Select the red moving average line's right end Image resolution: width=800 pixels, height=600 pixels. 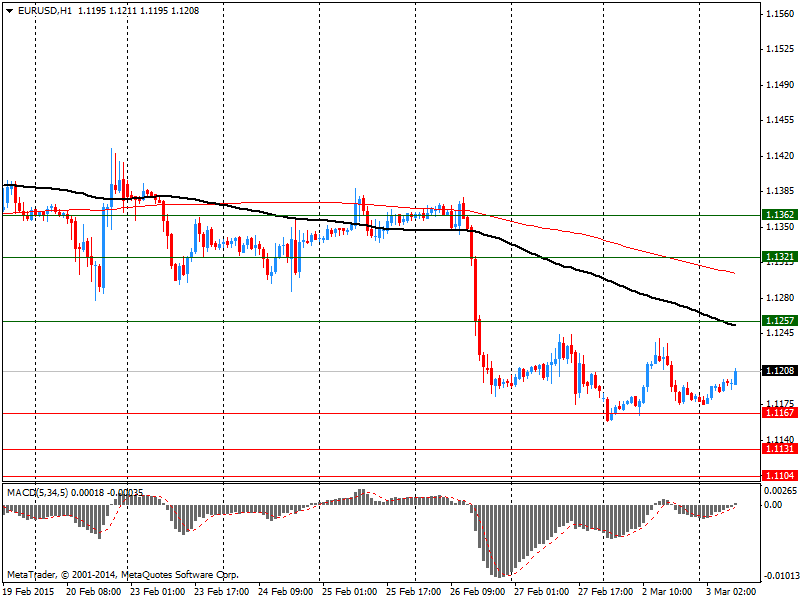[x=733, y=273]
